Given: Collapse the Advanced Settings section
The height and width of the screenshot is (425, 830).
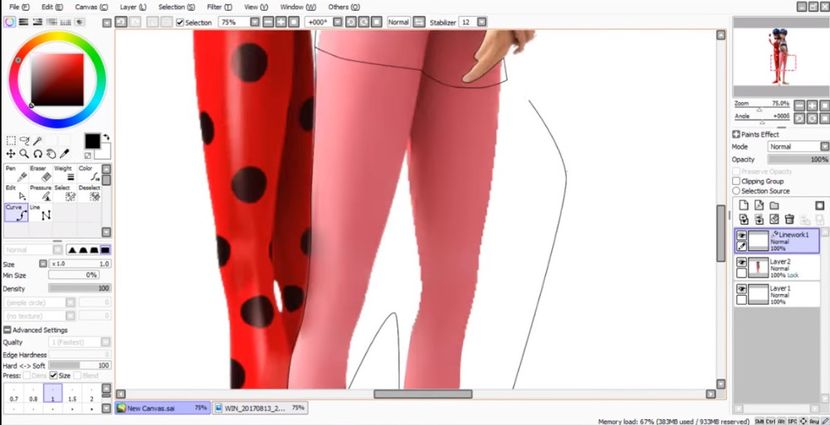Looking at the screenshot, I should (x=7, y=330).
